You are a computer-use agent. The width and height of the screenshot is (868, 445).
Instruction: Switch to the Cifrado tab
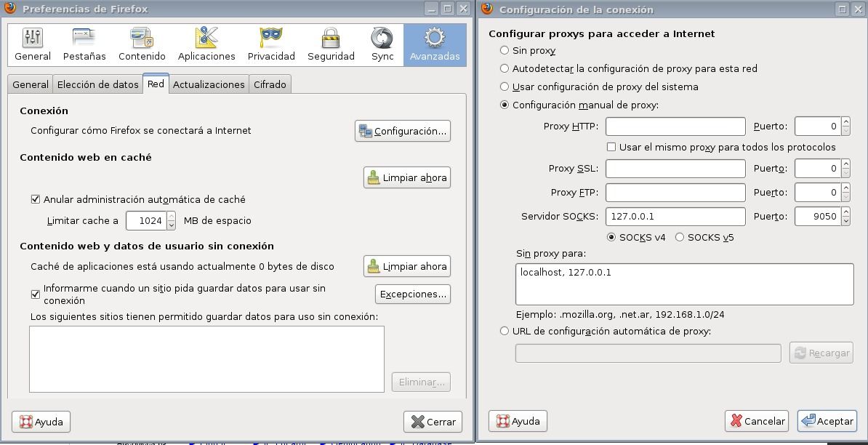click(x=270, y=84)
